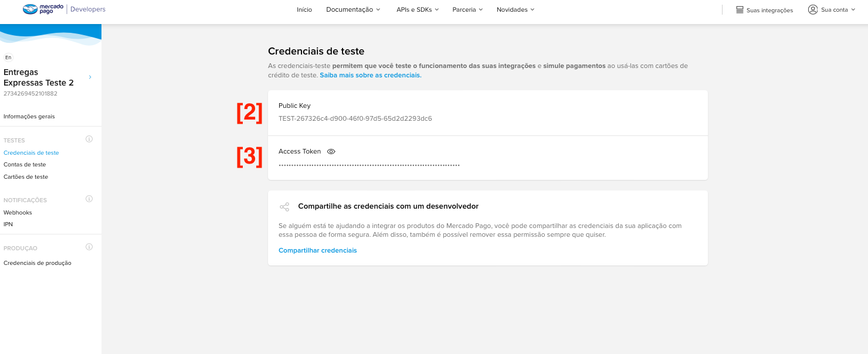Open Suas integrações from the header

point(764,10)
